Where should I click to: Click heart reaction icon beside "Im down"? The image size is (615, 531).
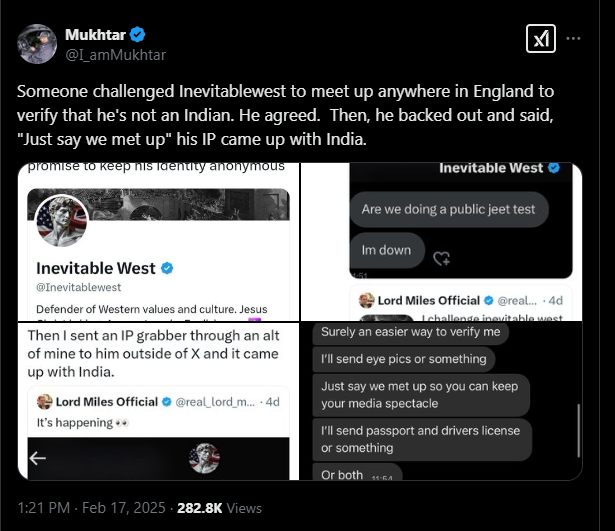440,258
